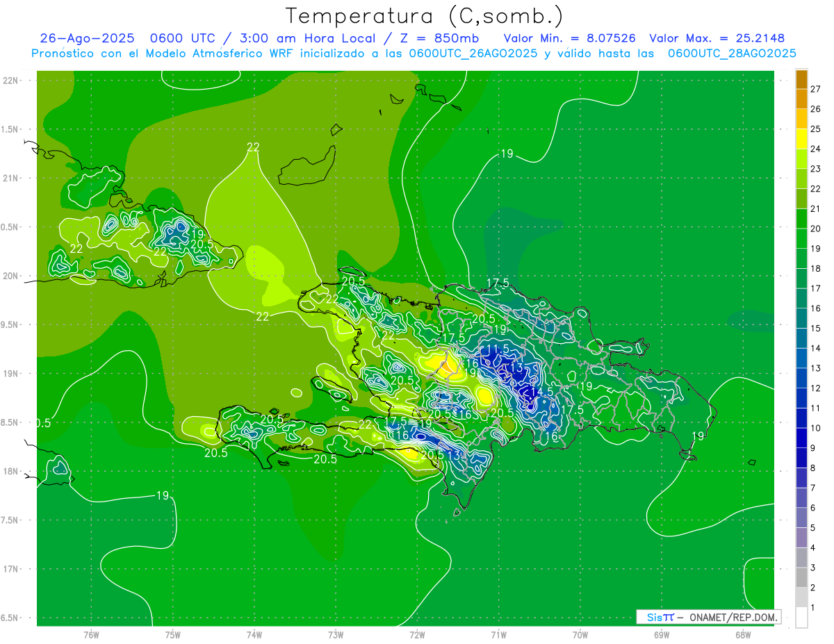Click legend scale value '21'
Viewport: 834px width, 644px height.
click(x=816, y=208)
